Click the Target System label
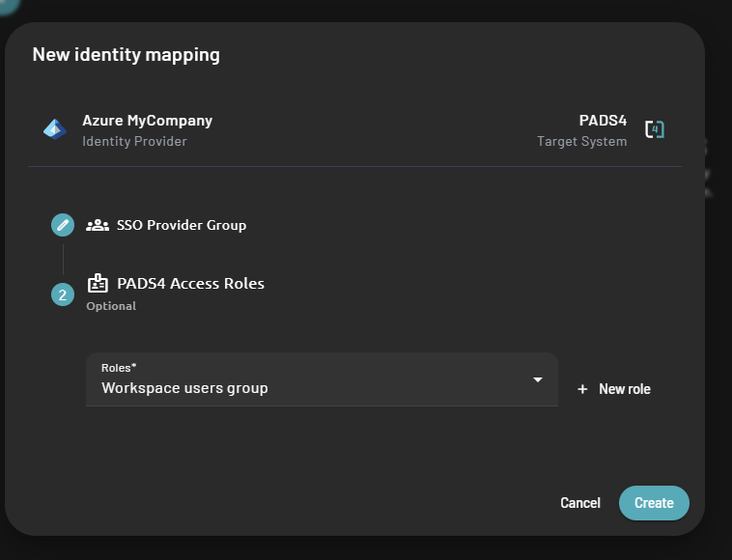The image size is (732, 560). (582, 141)
